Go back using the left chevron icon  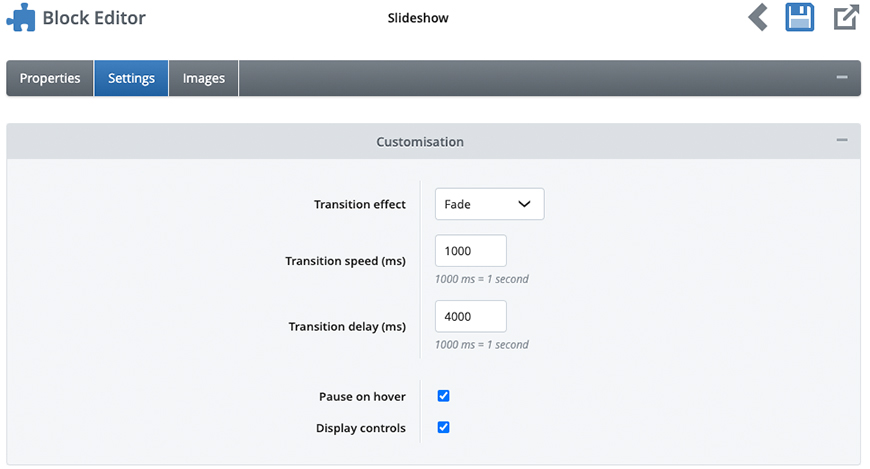click(758, 17)
